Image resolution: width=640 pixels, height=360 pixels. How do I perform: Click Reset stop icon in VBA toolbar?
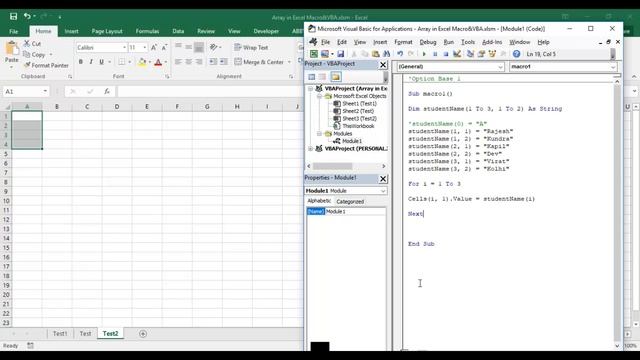(x=446, y=54)
